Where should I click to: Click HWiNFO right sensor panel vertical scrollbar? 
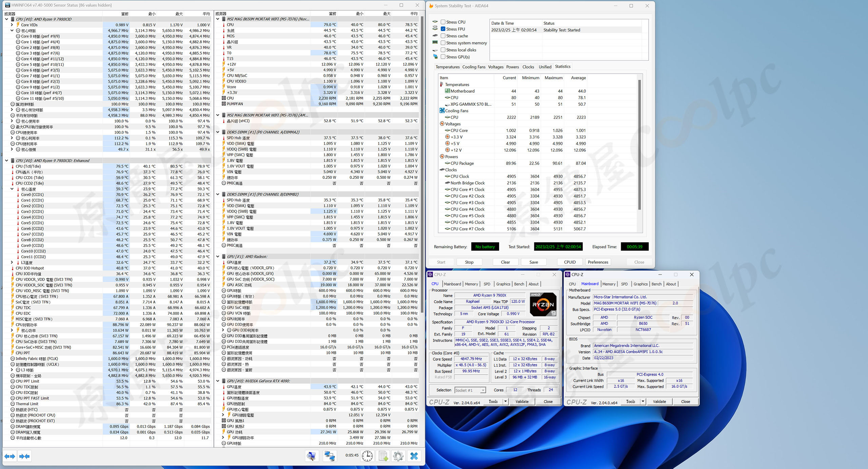point(422,165)
